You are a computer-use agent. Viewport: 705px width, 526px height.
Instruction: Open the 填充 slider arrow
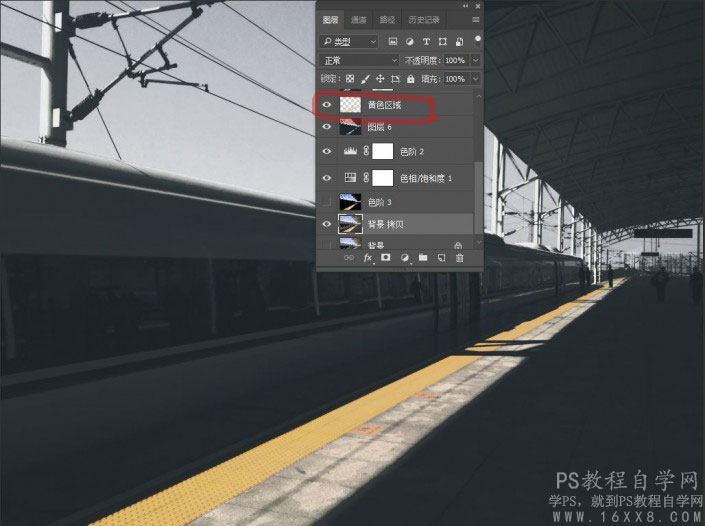(x=476, y=79)
